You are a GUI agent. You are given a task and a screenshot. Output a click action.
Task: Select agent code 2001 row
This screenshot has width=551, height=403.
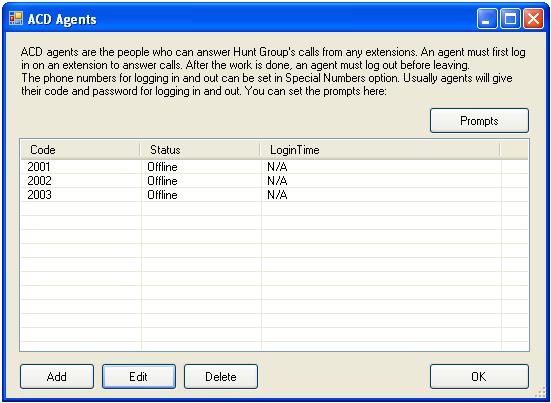(274, 167)
